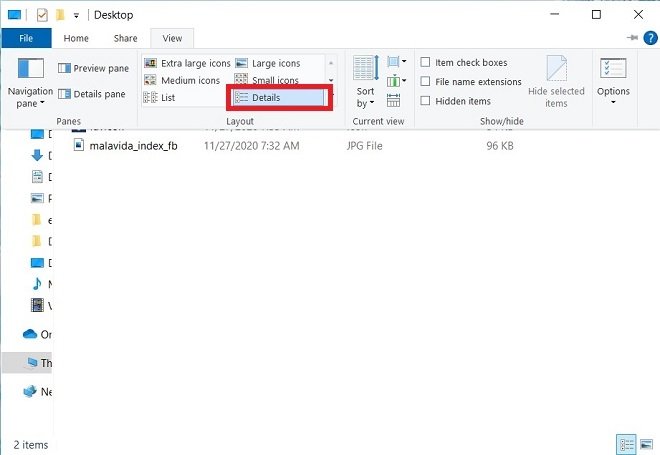Choose the List layout option
The image size is (660, 455).
click(159, 98)
